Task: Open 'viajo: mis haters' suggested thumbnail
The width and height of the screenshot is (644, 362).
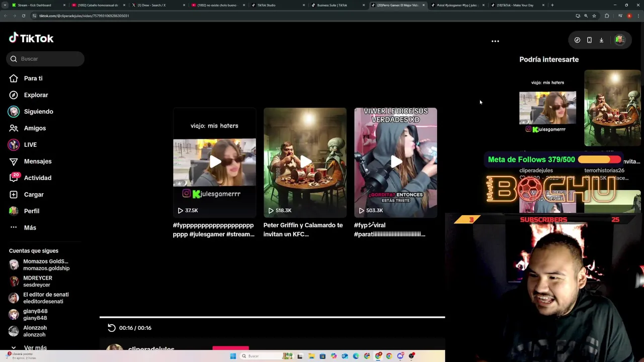Action: [x=547, y=108]
